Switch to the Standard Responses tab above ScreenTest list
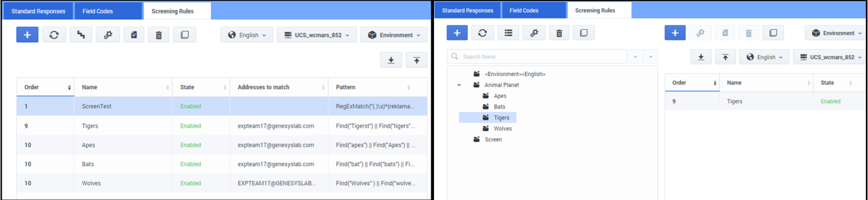This screenshot has height=200, width=868. (x=39, y=11)
